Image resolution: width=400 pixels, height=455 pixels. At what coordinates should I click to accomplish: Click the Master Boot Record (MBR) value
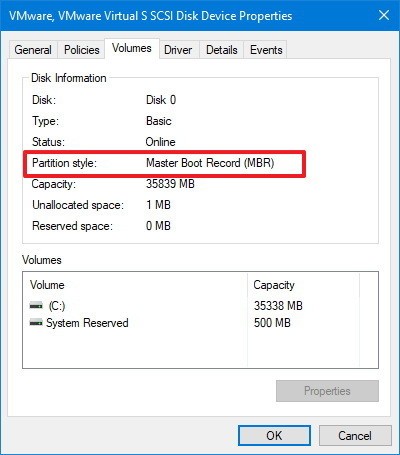point(210,163)
